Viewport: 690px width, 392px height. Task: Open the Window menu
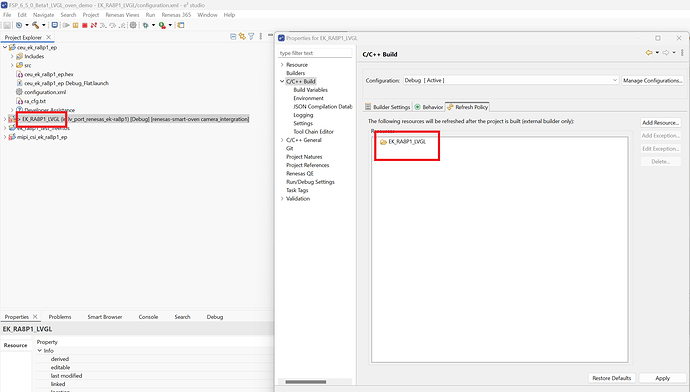[207, 15]
